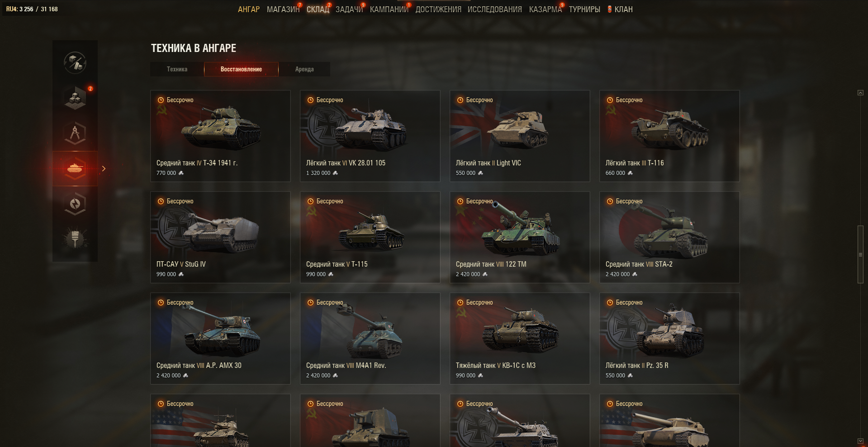The height and width of the screenshot is (447, 868).
Task: Select the stacked crates icon with badge
Action: pos(75,97)
